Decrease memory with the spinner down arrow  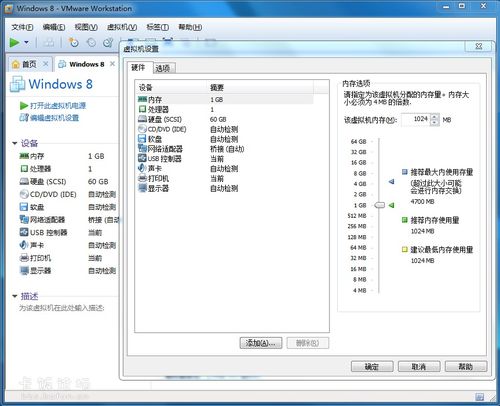click(x=435, y=122)
